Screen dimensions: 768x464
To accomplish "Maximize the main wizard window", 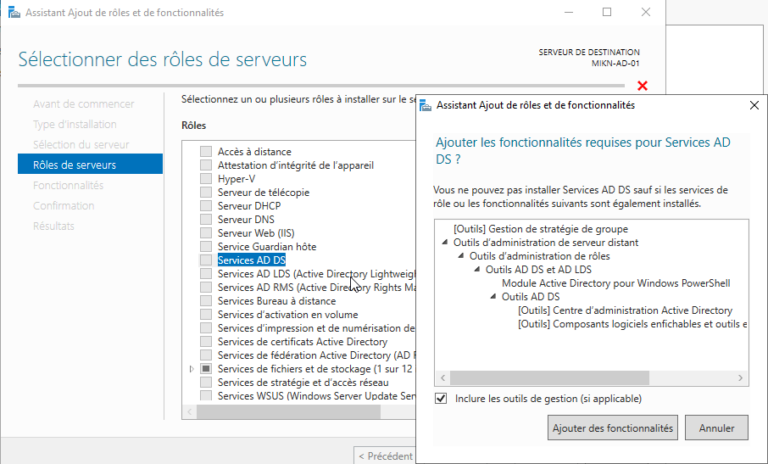I will click(607, 12).
